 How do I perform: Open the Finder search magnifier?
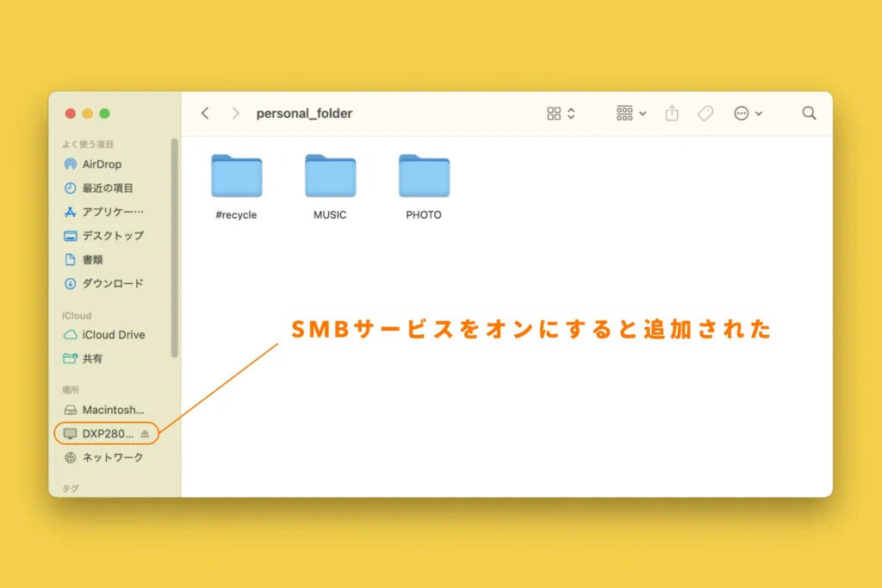(x=809, y=114)
